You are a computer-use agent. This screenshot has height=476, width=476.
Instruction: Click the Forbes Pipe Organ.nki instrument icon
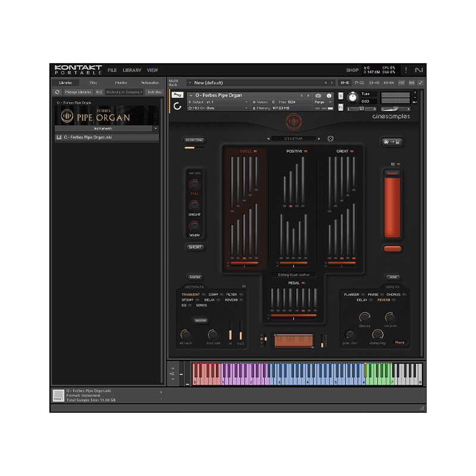pyautogui.click(x=59, y=137)
